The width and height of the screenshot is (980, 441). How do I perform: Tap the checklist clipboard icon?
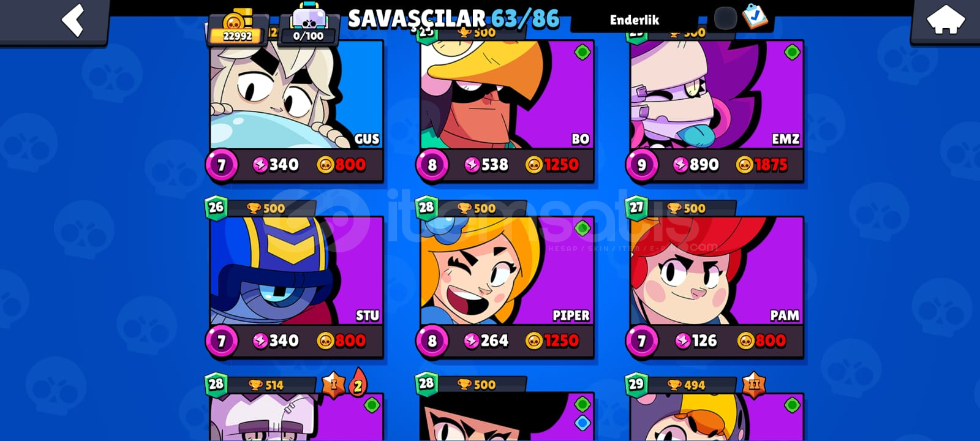tap(755, 17)
